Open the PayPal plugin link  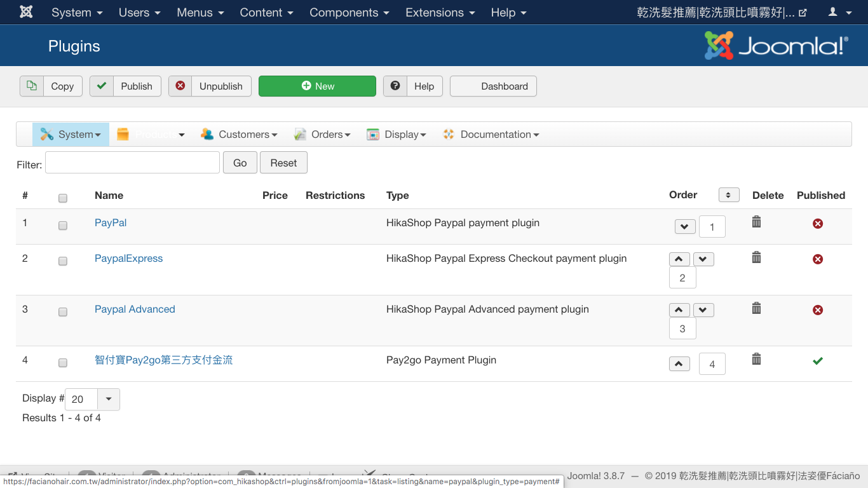(111, 223)
